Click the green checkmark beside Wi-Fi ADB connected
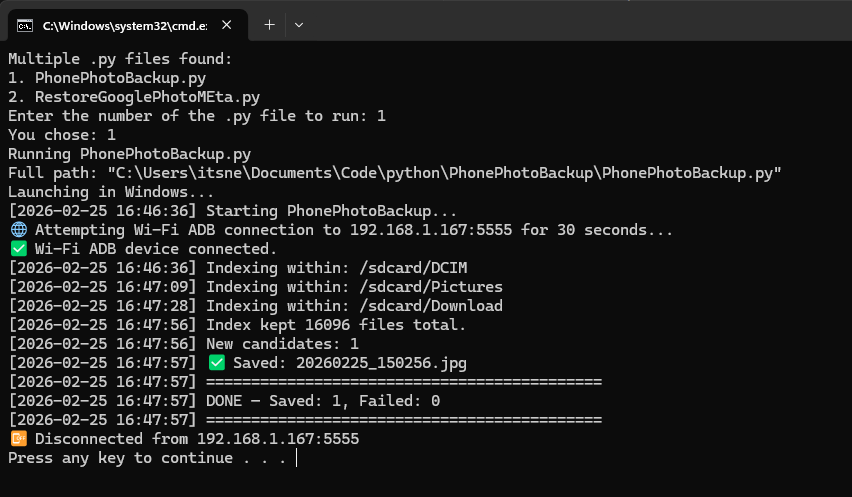852x497 pixels. 17,249
